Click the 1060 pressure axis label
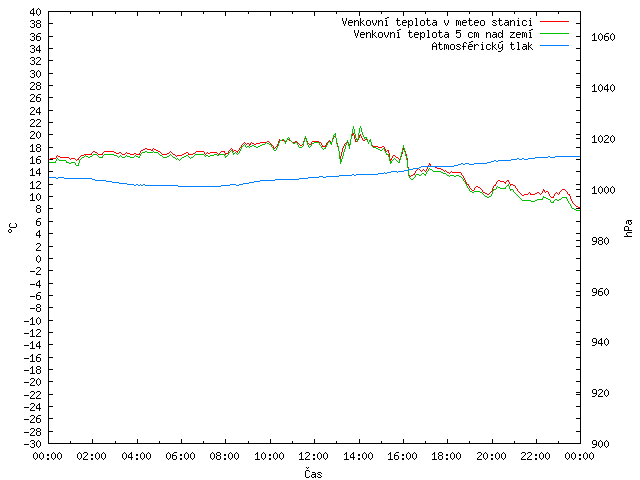The image size is (640, 480). [603, 38]
